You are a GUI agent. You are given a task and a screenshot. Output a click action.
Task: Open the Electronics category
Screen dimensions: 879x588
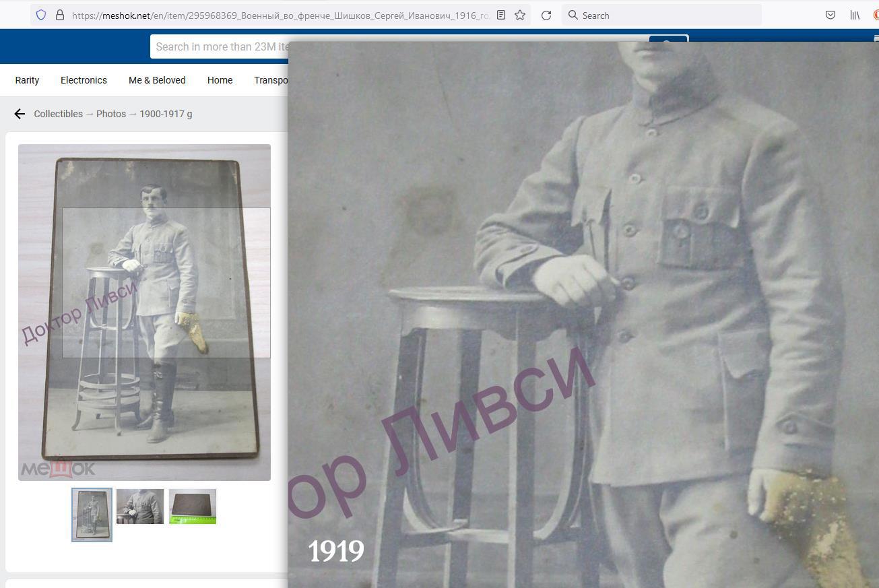(x=84, y=80)
